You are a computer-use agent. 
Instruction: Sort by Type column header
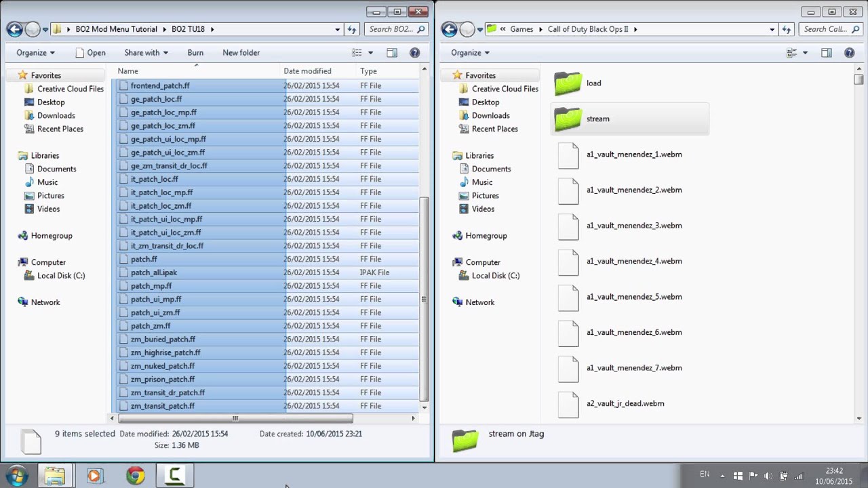pyautogui.click(x=368, y=71)
